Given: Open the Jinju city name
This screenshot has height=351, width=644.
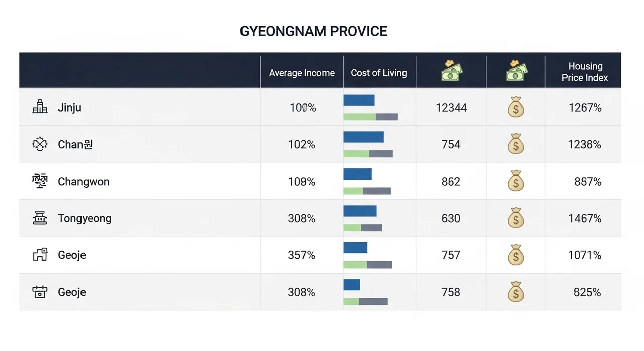Looking at the screenshot, I should (x=69, y=107).
